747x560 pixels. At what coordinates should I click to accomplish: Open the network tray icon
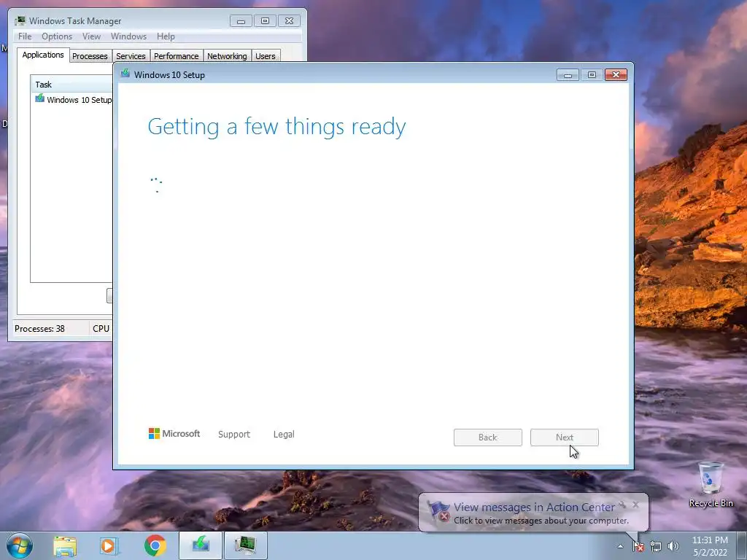point(656,546)
